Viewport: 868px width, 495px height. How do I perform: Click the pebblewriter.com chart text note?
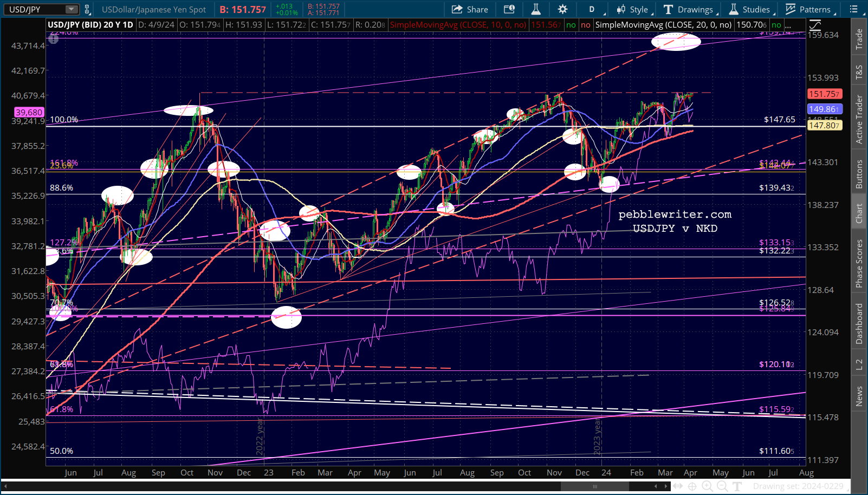(675, 214)
